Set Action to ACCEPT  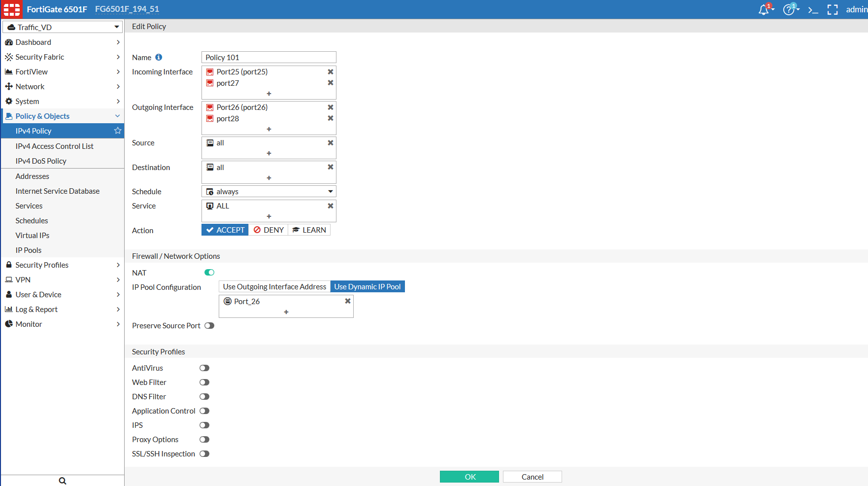pyautogui.click(x=225, y=230)
